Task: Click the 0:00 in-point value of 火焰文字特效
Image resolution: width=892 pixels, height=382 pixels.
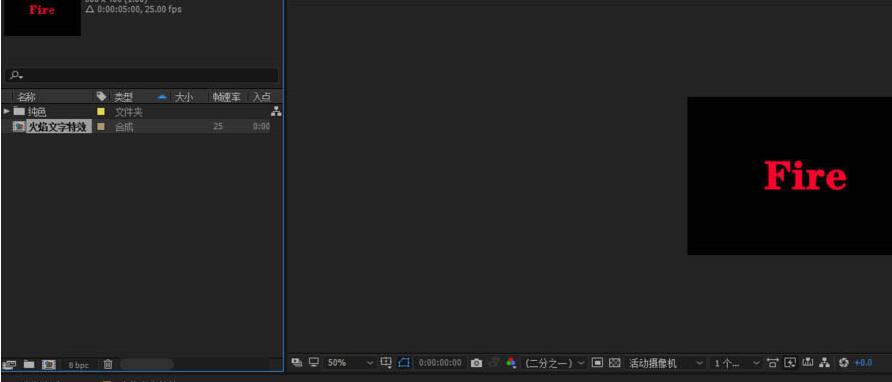Action: point(261,126)
